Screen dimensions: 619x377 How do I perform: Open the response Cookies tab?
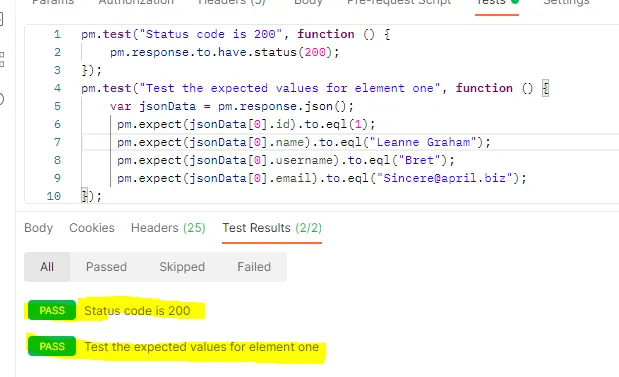tap(92, 228)
